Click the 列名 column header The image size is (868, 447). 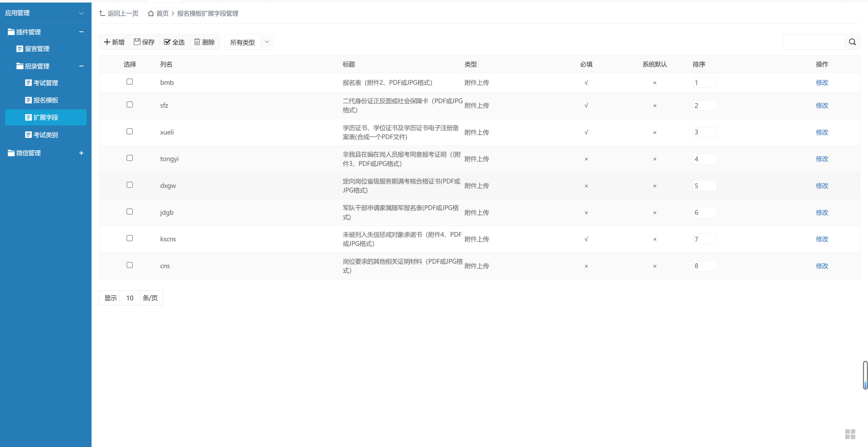coord(166,64)
